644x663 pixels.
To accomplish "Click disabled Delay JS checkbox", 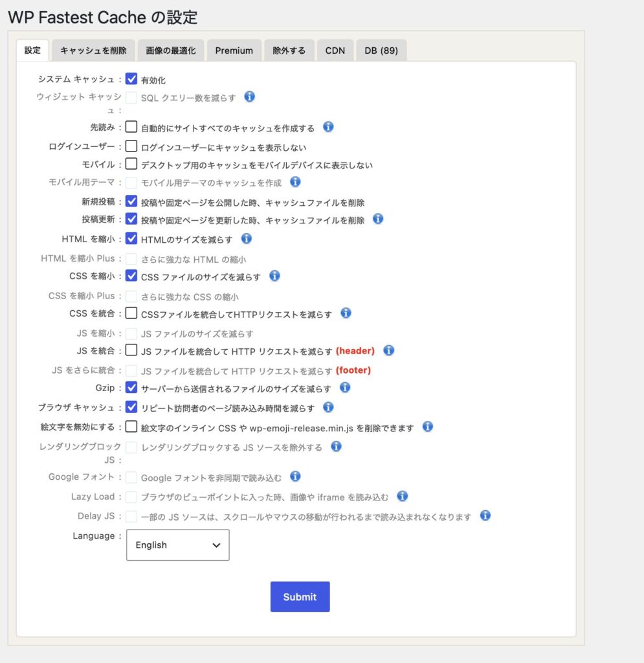I will point(131,516).
